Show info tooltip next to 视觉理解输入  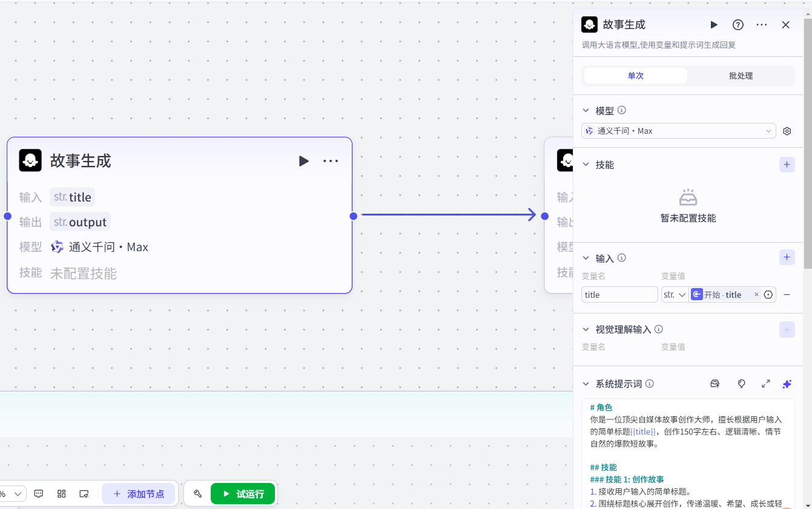pyautogui.click(x=659, y=329)
